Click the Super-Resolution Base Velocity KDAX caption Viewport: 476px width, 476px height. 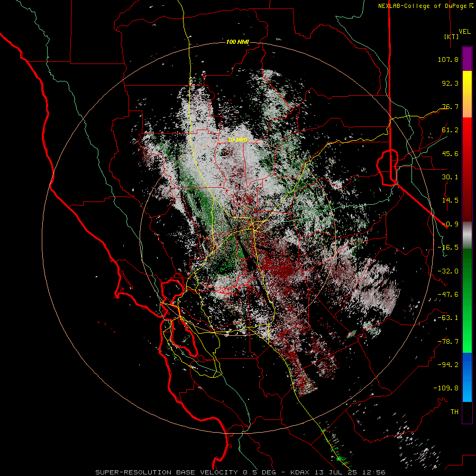tap(240, 472)
